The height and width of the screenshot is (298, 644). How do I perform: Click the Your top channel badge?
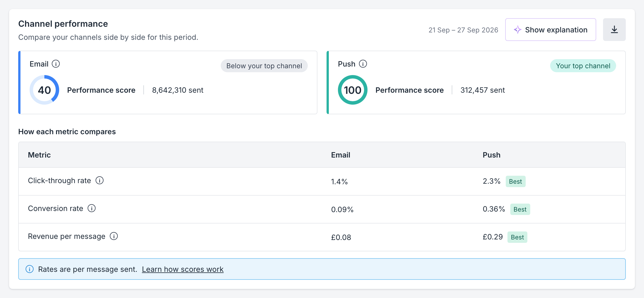pos(583,66)
